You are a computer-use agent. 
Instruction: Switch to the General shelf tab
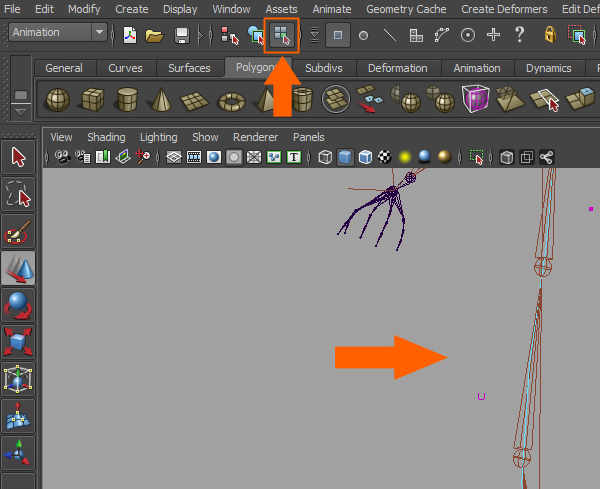click(x=64, y=68)
